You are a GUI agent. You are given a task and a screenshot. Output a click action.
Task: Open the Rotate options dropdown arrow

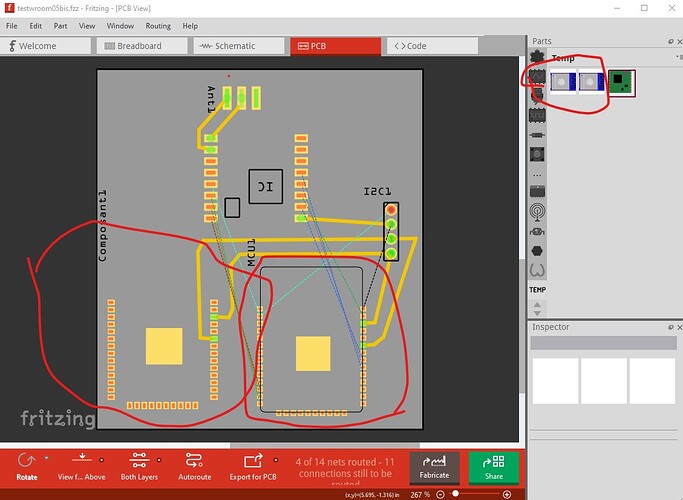tap(47, 458)
